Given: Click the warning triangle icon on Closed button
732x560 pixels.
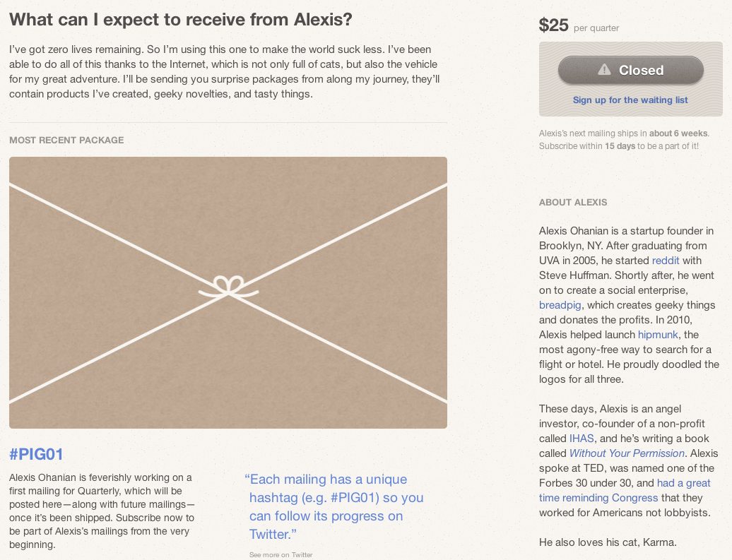Looking at the screenshot, I should [604, 70].
